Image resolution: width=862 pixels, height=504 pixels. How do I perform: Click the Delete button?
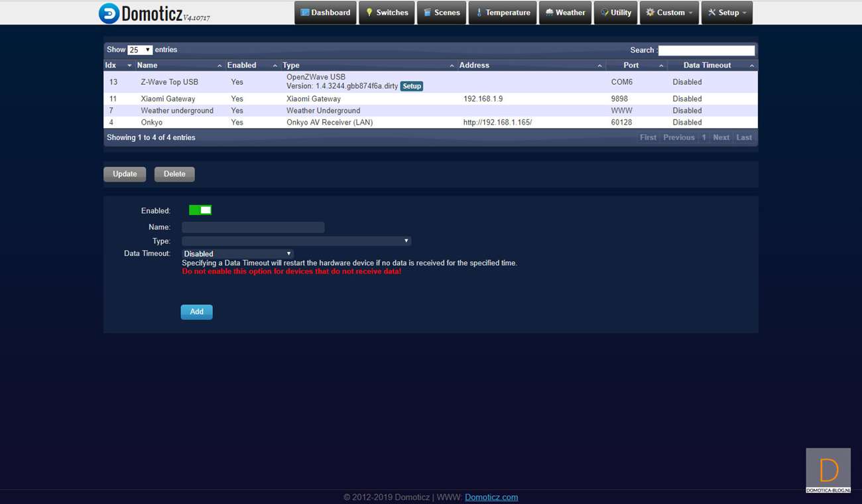pyautogui.click(x=174, y=174)
